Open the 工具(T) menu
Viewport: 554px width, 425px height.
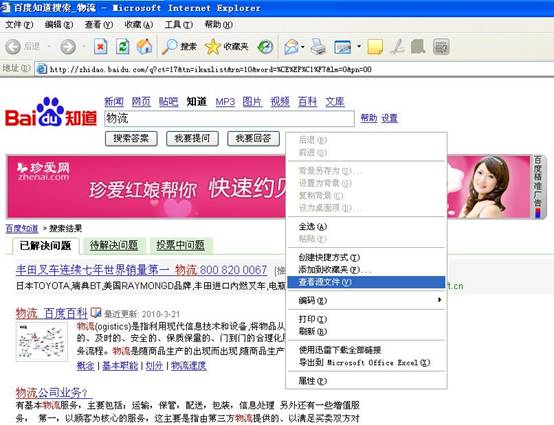tap(178, 25)
